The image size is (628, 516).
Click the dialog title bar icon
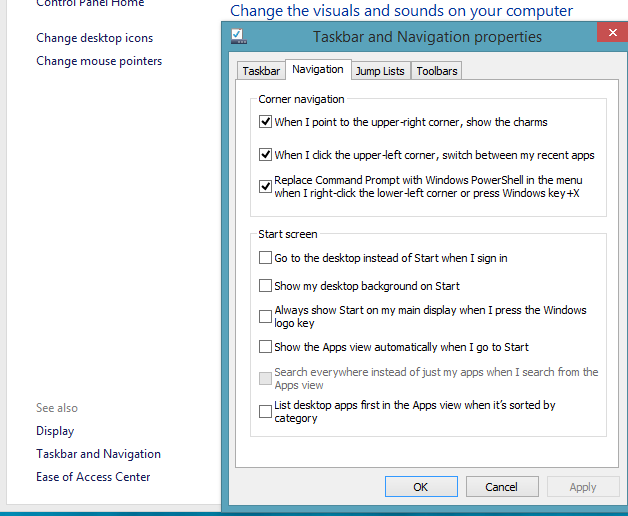239,37
